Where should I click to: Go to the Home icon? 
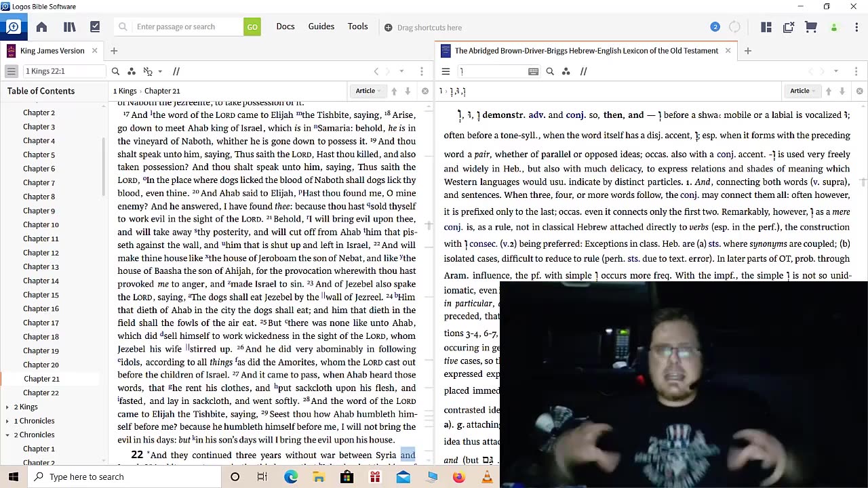tap(41, 27)
